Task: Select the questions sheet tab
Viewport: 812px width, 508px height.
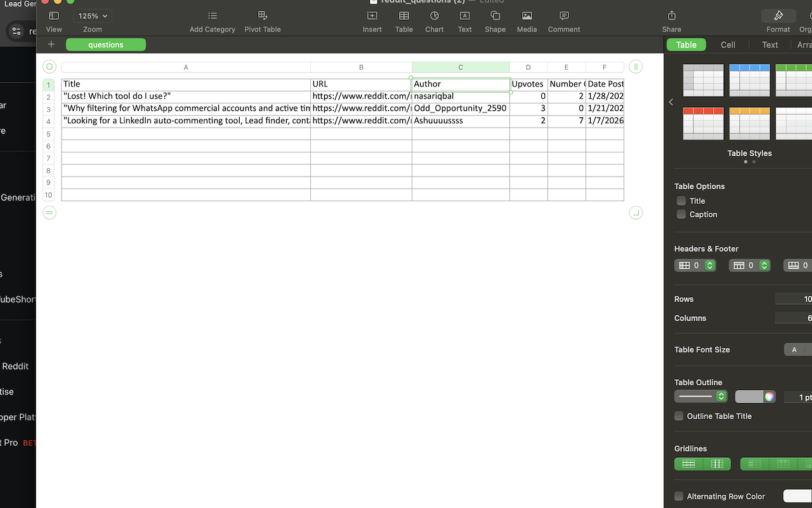Action: [106, 44]
